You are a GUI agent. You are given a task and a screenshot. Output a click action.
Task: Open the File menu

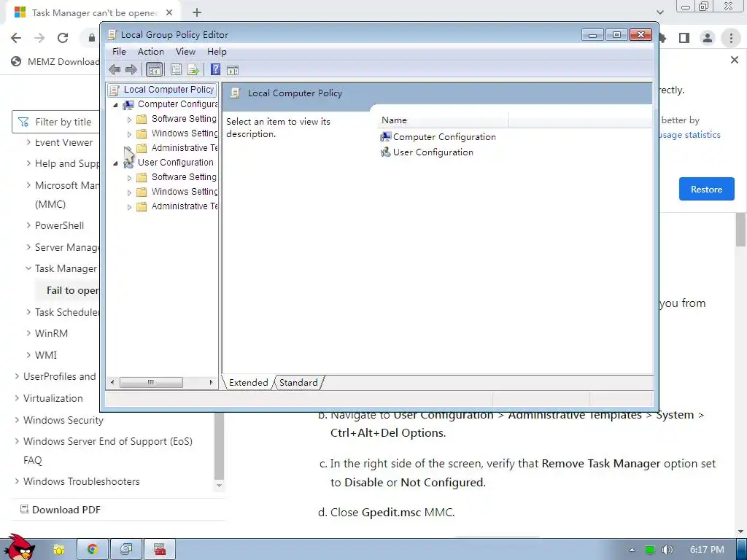click(119, 52)
